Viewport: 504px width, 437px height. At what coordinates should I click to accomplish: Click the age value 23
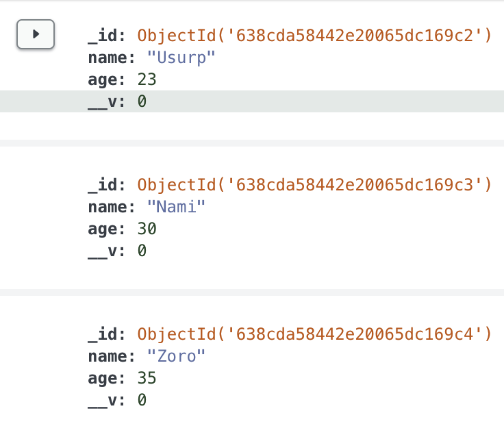147,80
